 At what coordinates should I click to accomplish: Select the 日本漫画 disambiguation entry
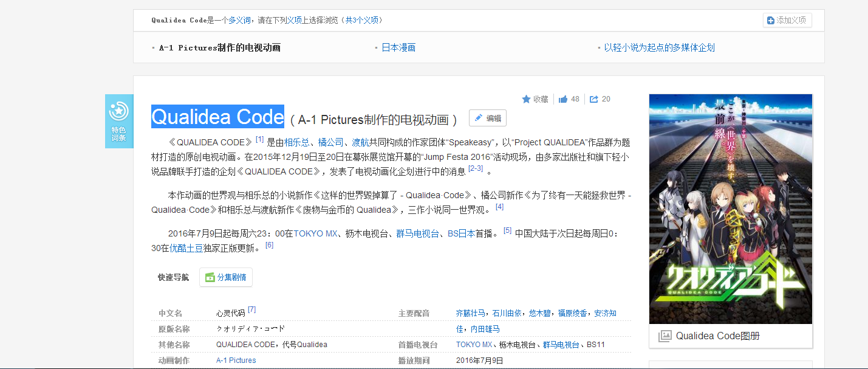point(398,47)
